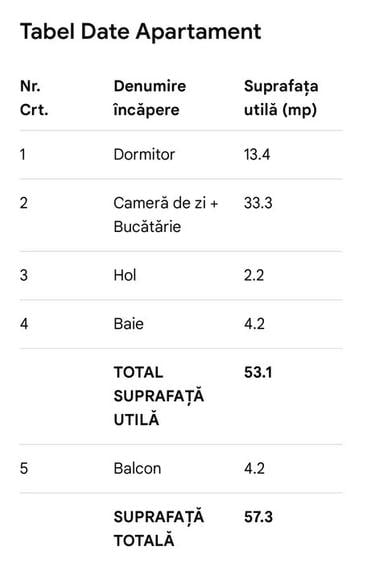The height and width of the screenshot is (563, 379).
Task: Click row number 5 in the table
Action: click(x=24, y=469)
